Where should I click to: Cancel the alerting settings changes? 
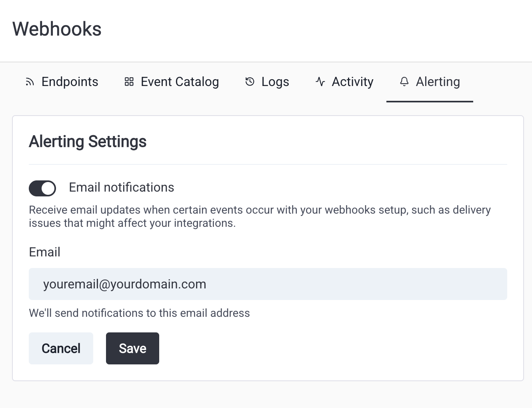[61, 348]
